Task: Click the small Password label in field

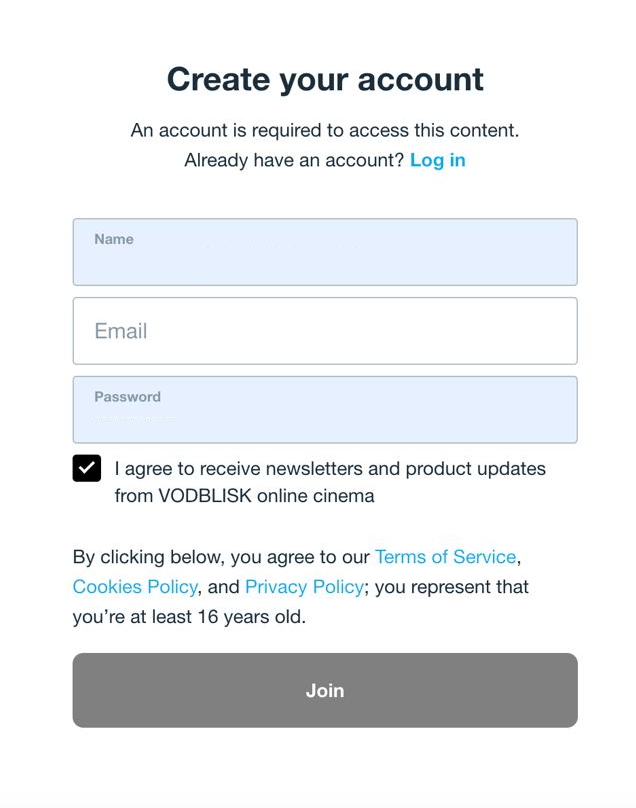Action: [127, 397]
